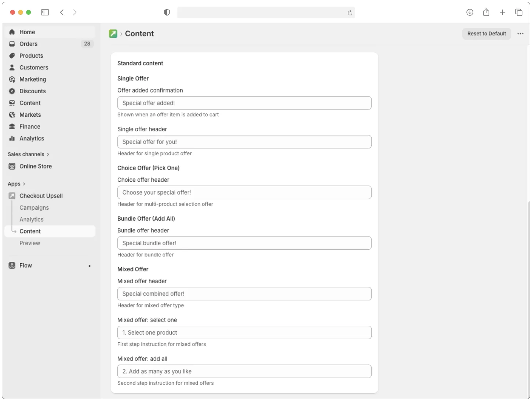The height and width of the screenshot is (401, 532).
Task: Open the more options menu beside Reset to Default
Action: (x=520, y=33)
